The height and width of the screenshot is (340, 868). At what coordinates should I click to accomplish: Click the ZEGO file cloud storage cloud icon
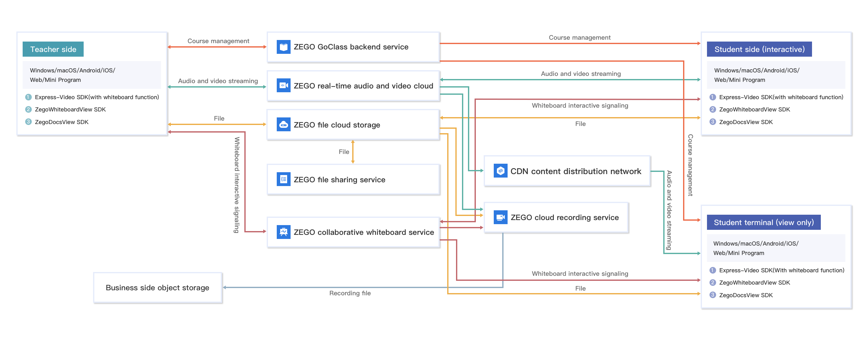click(x=283, y=124)
